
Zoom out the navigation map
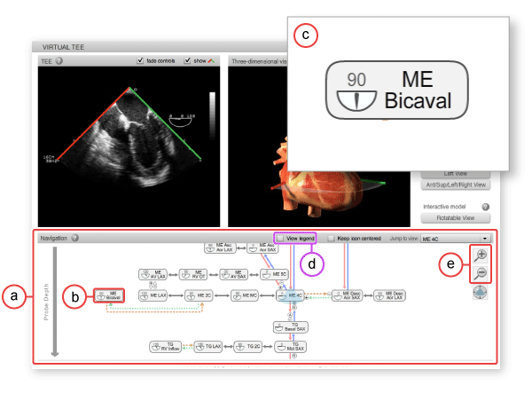[481, 273]
